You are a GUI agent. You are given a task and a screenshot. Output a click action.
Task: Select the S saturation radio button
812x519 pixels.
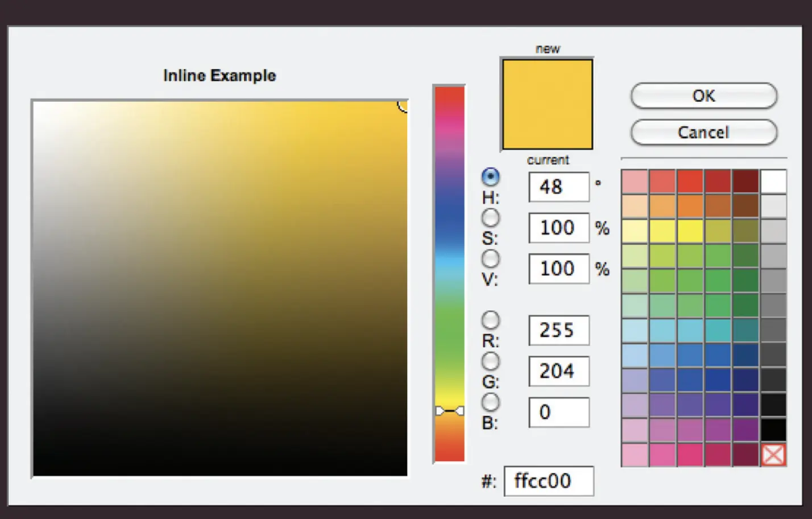click(x=491, y=218)
